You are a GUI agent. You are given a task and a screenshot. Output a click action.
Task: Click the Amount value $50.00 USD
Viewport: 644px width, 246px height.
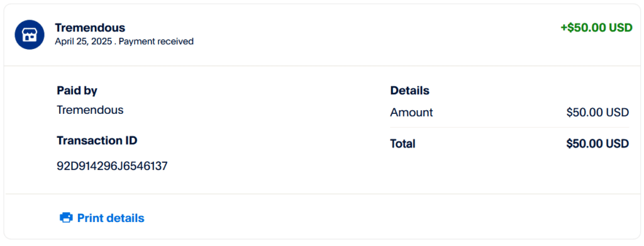pos(597,113)
